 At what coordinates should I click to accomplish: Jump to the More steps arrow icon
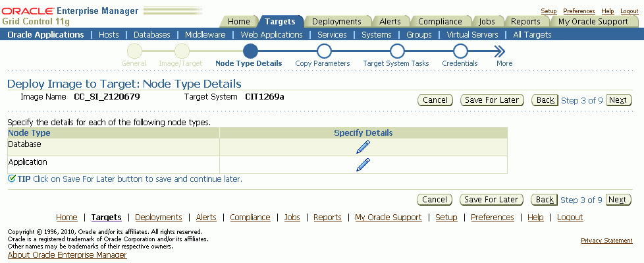pyautogui.click(x=499, y=51)
